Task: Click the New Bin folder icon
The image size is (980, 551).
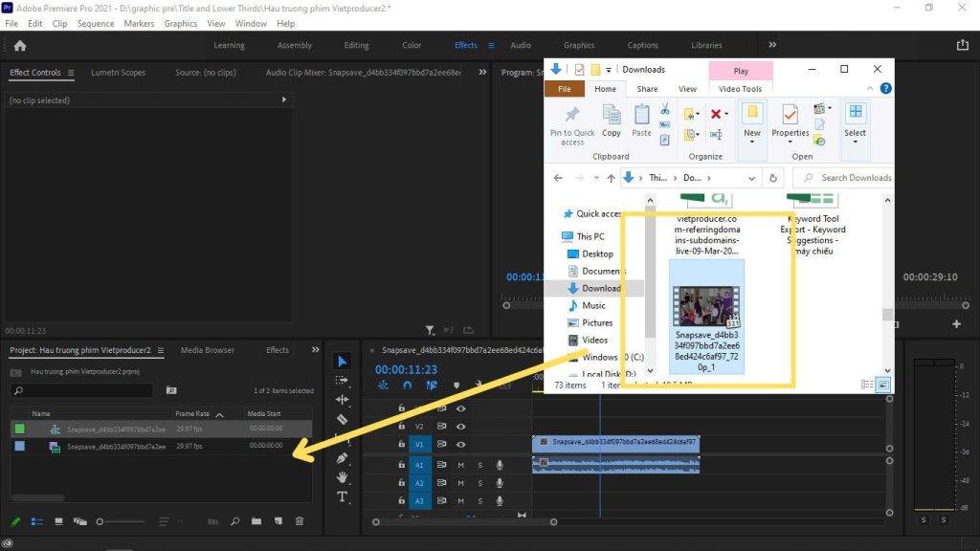Action: pyautogui.click(x=256, y=521)
